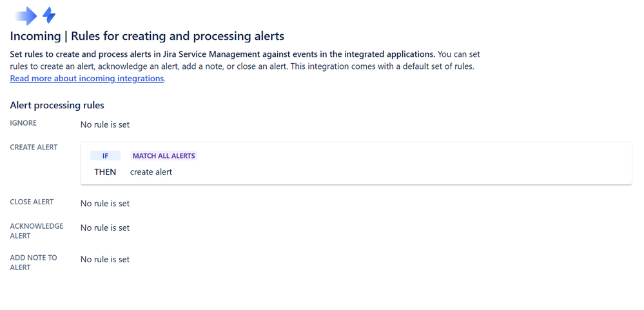Select the ADD NOTE TO ALERT label

click(x=34, y=262)
